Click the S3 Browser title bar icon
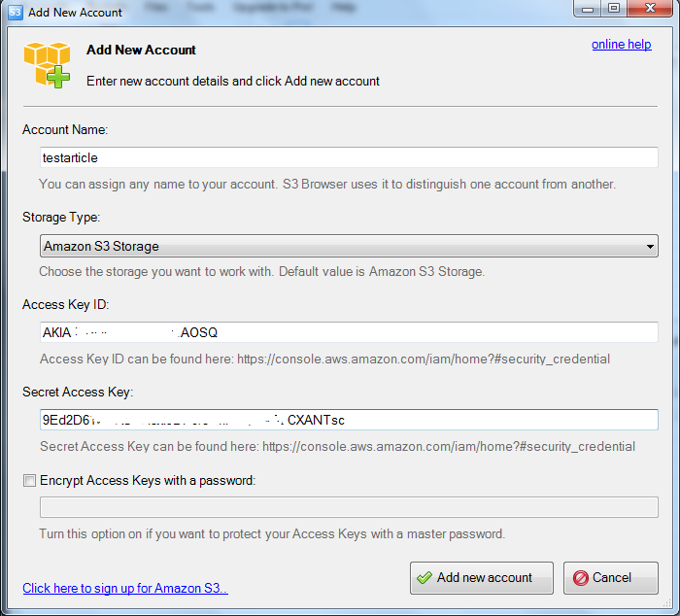This screenshot has width=680, height=616. [x=16, y=12]
